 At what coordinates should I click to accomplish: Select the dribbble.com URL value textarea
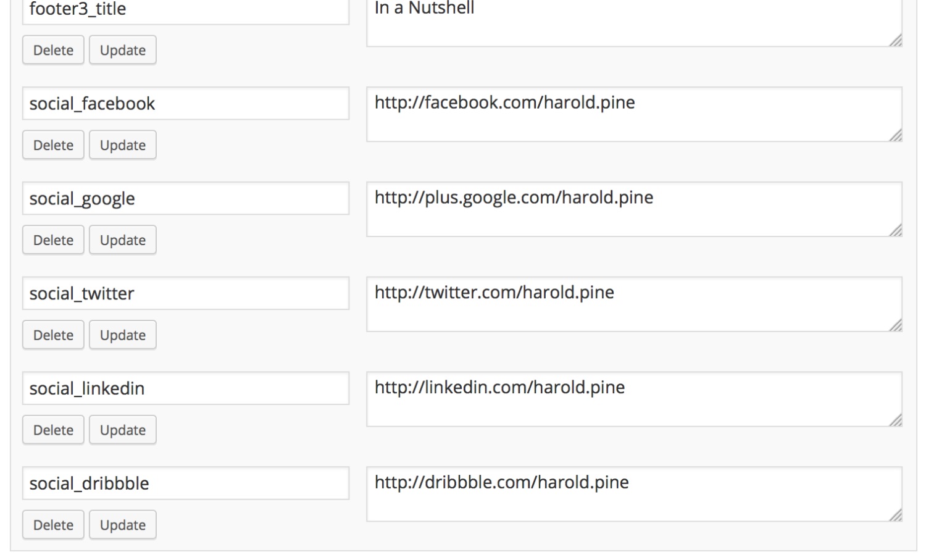[633, 494]
